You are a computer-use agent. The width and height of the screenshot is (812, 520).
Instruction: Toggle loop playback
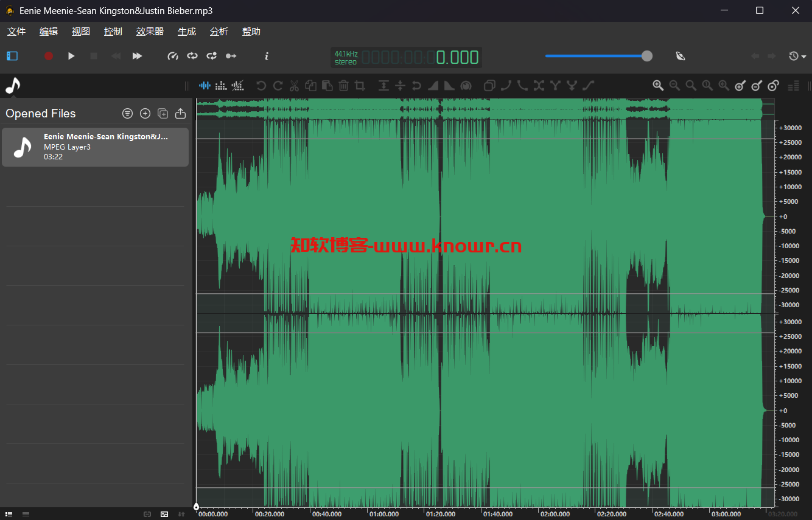(192, 56)
